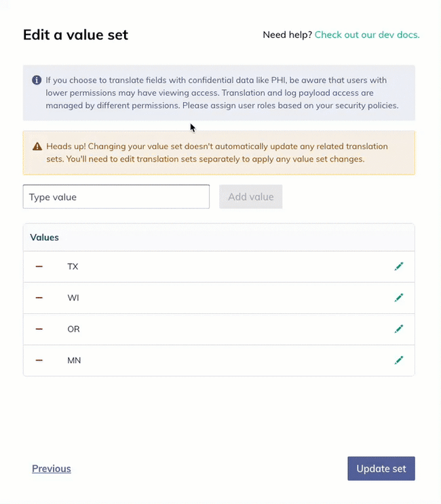Click the Update set button
This screenshot has width=441, height=504.
pos(381,469)
